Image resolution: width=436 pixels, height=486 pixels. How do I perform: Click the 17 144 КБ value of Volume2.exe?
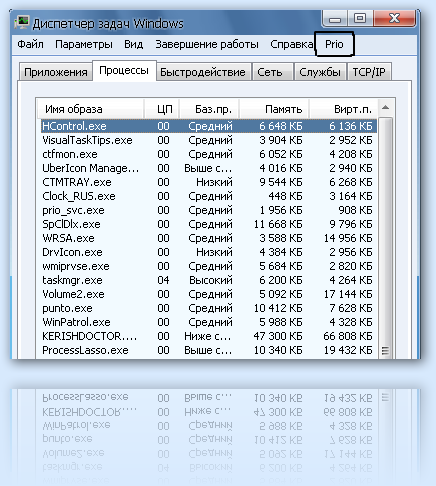348,294
